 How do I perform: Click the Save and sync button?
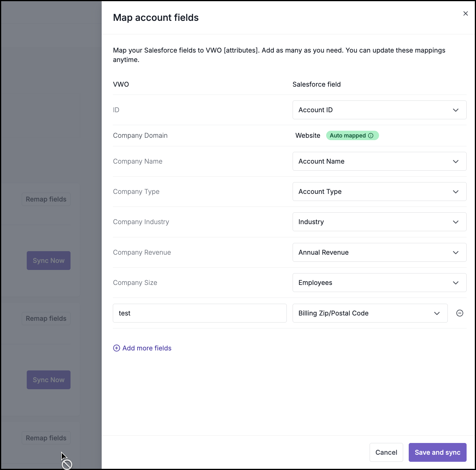(x=437, y=452)
